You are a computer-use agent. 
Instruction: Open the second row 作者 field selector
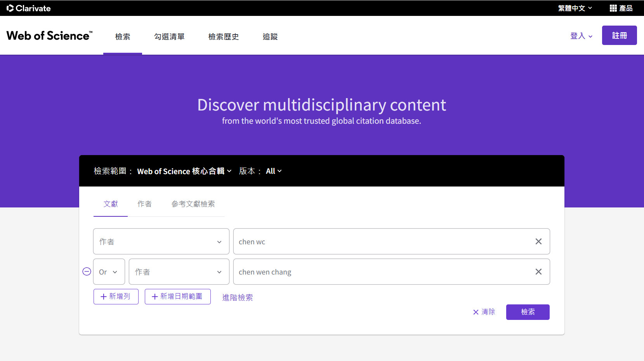click(179, 272)
